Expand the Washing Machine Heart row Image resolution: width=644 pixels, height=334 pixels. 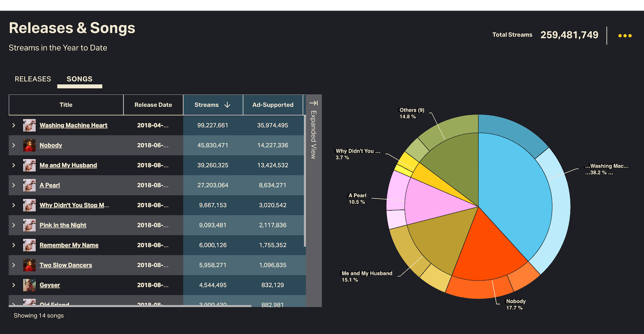14,125
